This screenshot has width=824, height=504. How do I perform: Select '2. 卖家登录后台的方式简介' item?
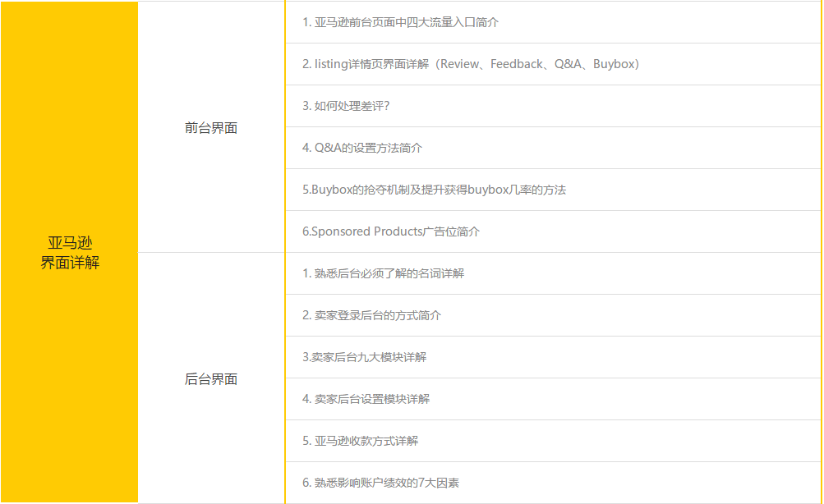pos(553,315)
